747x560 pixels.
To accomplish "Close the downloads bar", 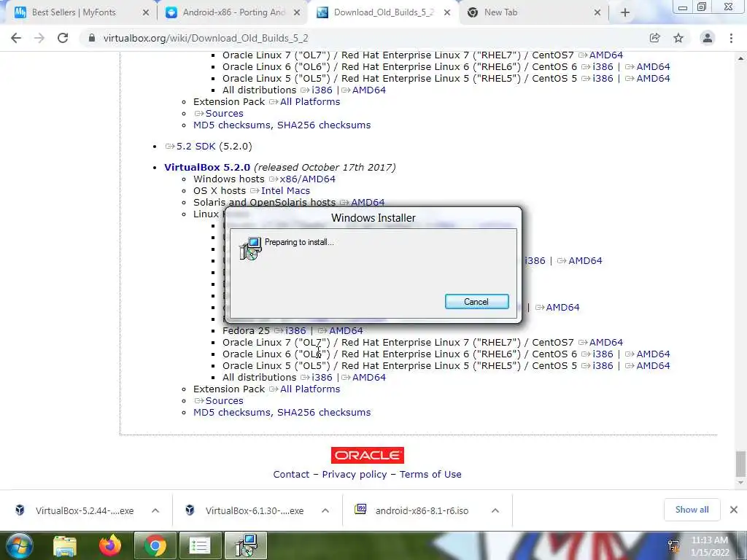I will click(734, 510).
